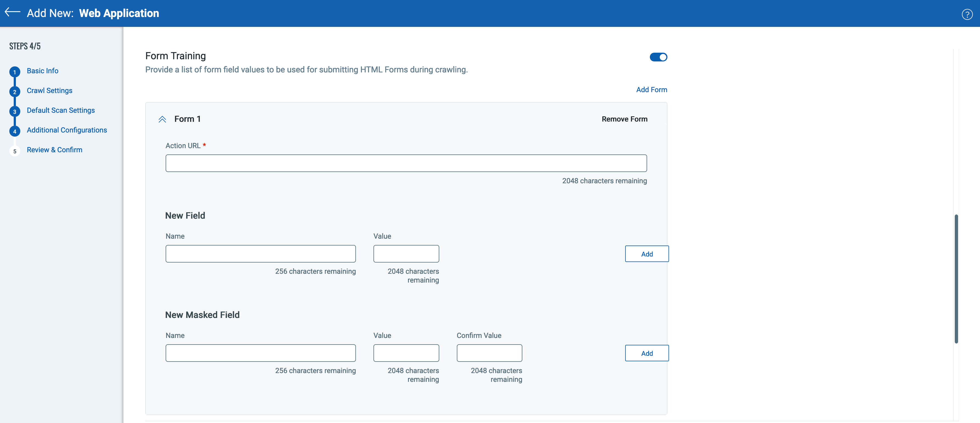The image size is (980, 423).
Task: Disable the Form Training toggle
Action: [658, 57]
